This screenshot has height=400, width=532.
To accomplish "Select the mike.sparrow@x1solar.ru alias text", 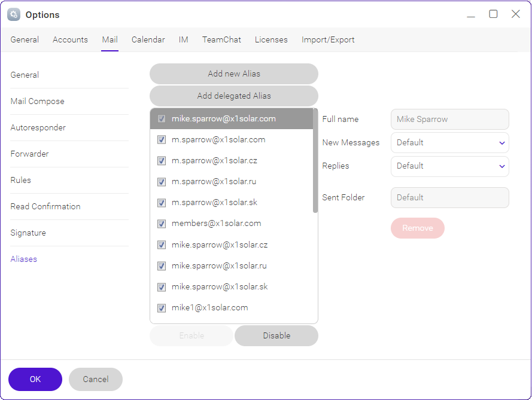I will [219, 265].
